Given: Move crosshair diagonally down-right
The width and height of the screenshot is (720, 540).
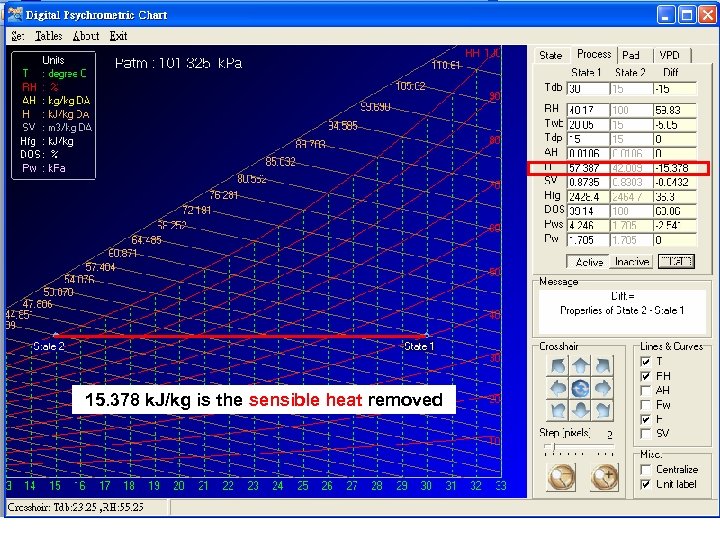Looking at the screenshot, I should tap(603, 410).
